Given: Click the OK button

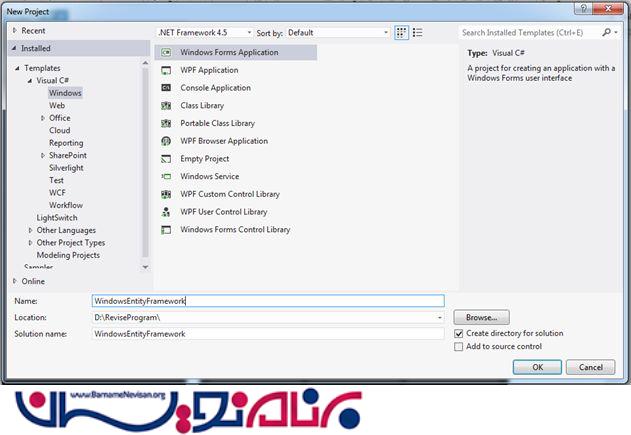Looking at the screenshot, I should click(537, 367).
